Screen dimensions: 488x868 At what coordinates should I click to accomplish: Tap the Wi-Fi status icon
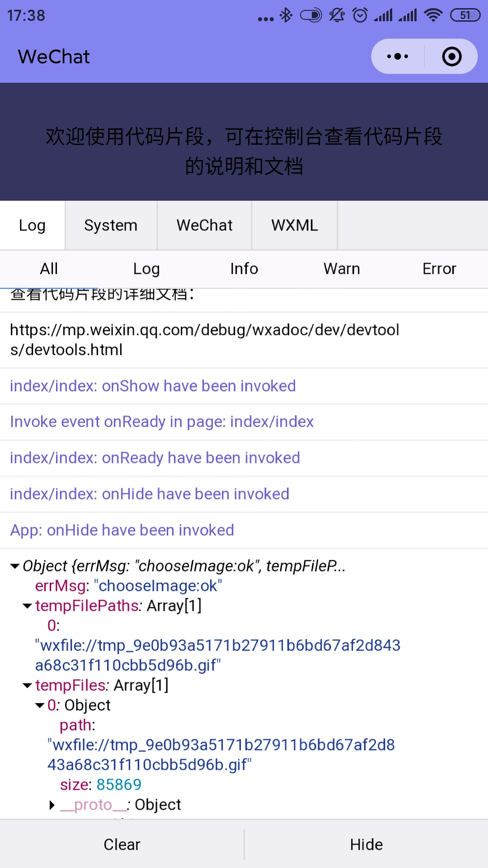tap(433, 15)
